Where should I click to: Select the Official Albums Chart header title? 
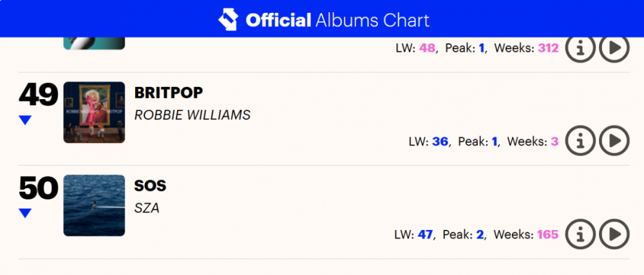(337, 20)
